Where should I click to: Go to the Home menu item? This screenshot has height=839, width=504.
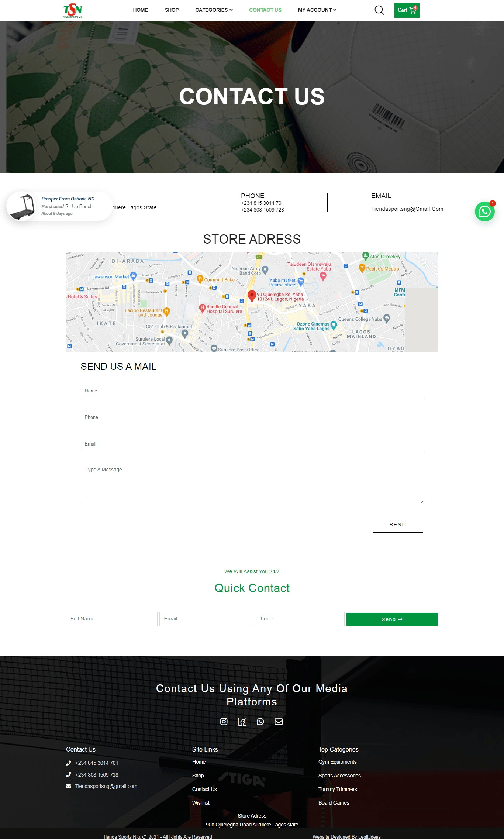[140, 10]
